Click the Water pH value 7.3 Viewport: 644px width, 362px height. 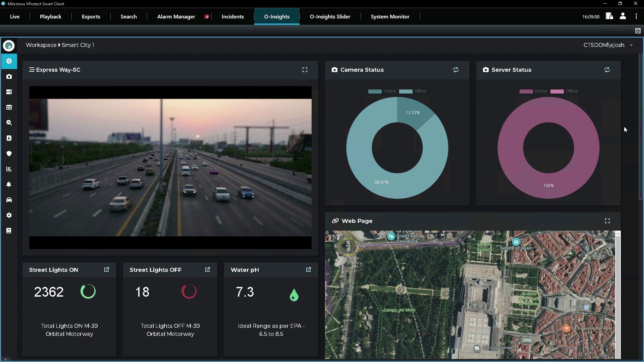click(245, 292)
